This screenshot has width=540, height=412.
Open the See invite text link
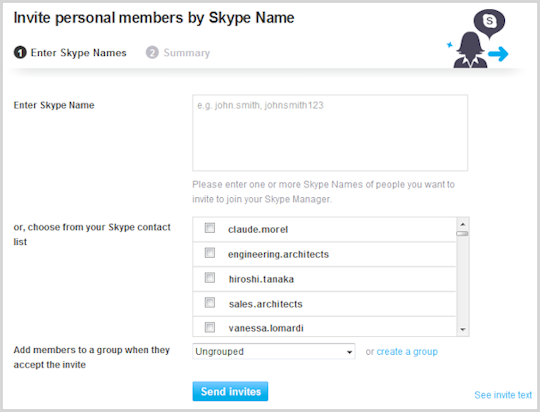(x=503, y=395)
